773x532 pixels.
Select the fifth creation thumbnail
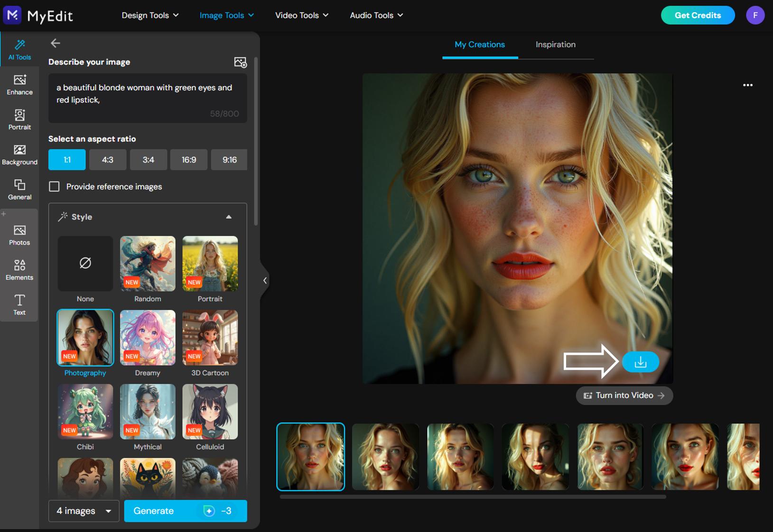(x=610, y=457)
